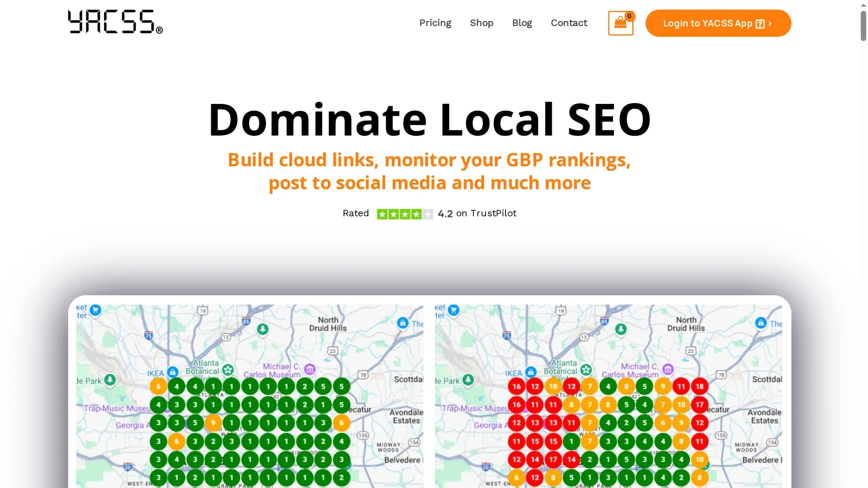The width and height of the screenshot is (868, 488).
Task: Navigate to the Contact page
Action: point(569,23)
